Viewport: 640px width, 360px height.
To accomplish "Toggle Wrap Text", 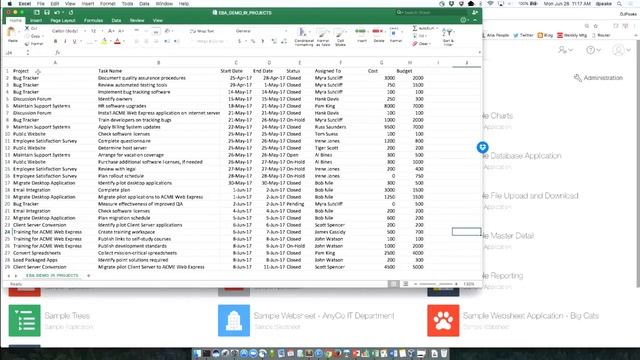I will (x=202, y=31).
